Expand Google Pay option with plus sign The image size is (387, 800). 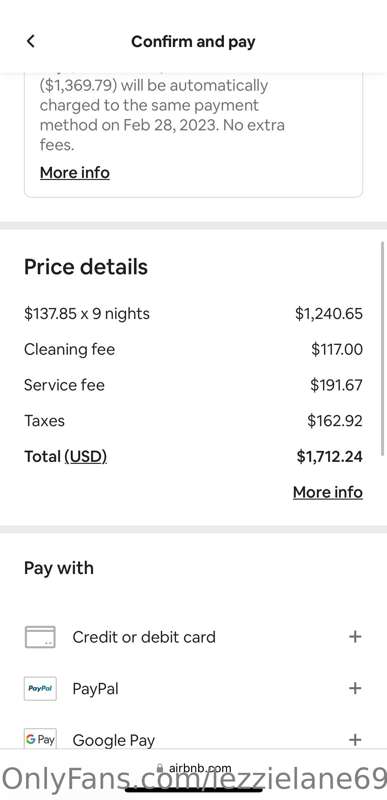click(354, 740)
